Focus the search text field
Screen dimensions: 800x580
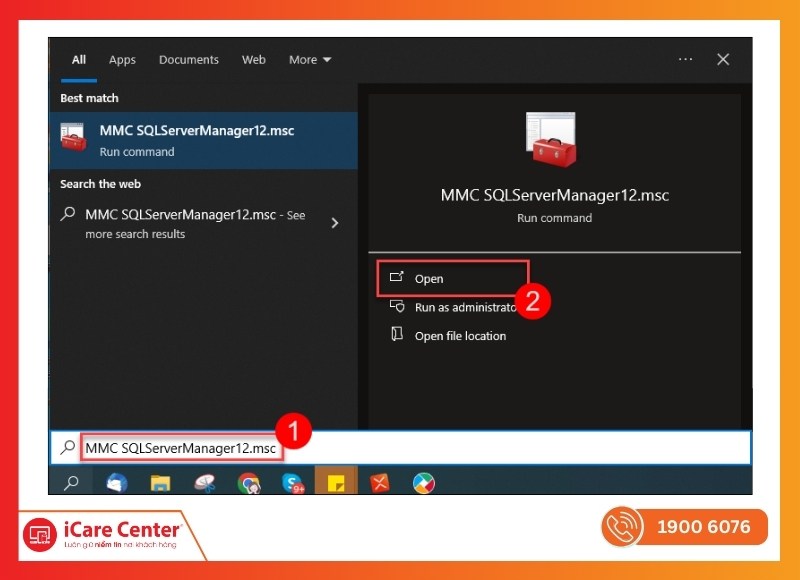(x=401, y=448)
